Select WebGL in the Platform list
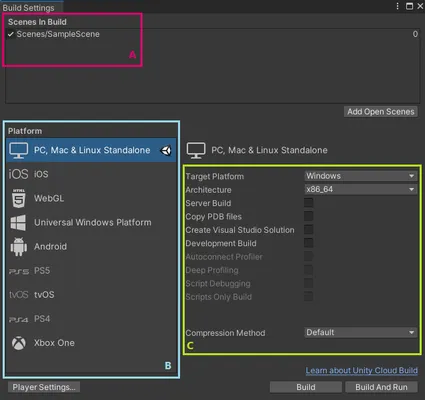Viewport: 425px width, 400px height. click(91, 198)
